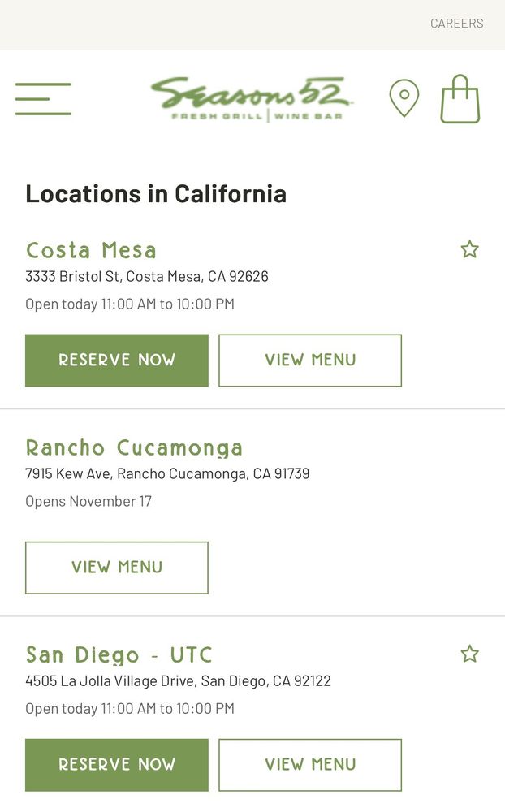Image resolution: width=505 pixels, height=812 pixels.
Task: View menu for Rancho Cucamonga
Action: [x=117, y=568]
